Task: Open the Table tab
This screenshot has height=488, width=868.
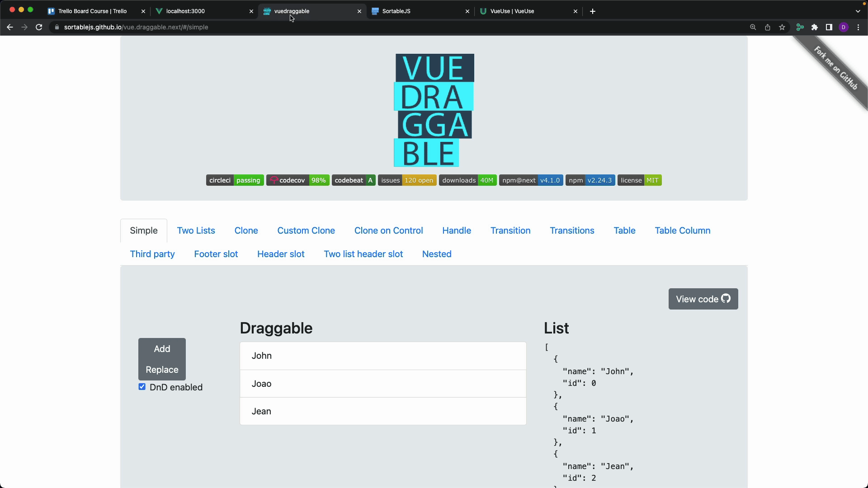Action: 624,230
